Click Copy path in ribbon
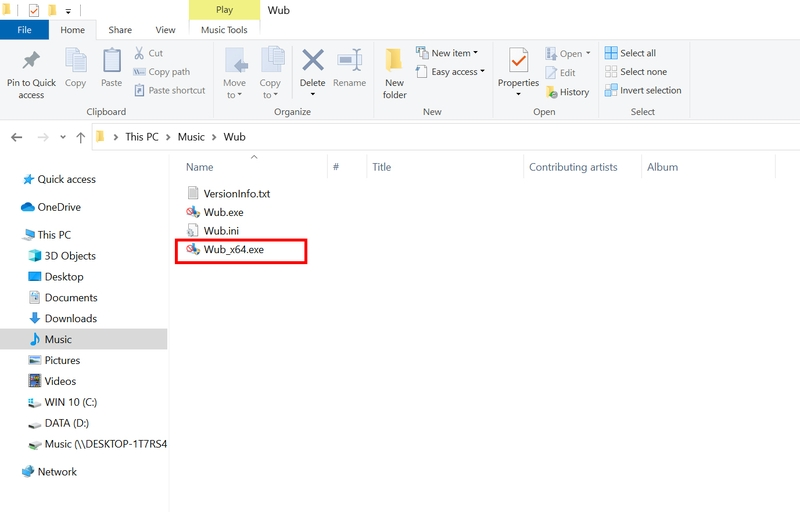 162,72
